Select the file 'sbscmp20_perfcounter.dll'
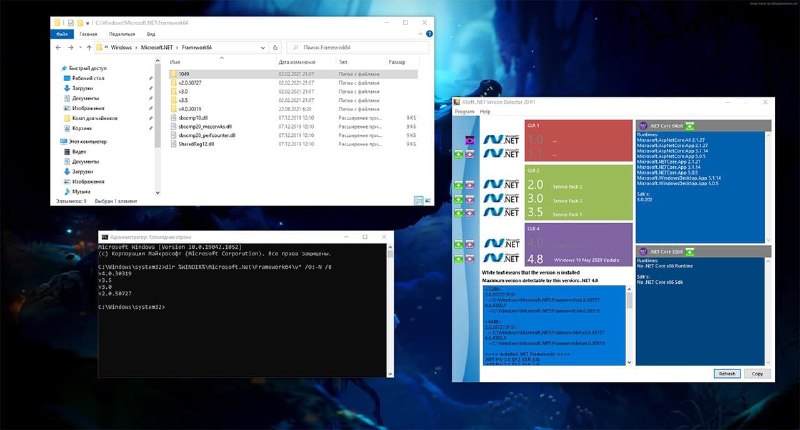Viewport: 800px width, 430px height. click(x=293, y=135)
